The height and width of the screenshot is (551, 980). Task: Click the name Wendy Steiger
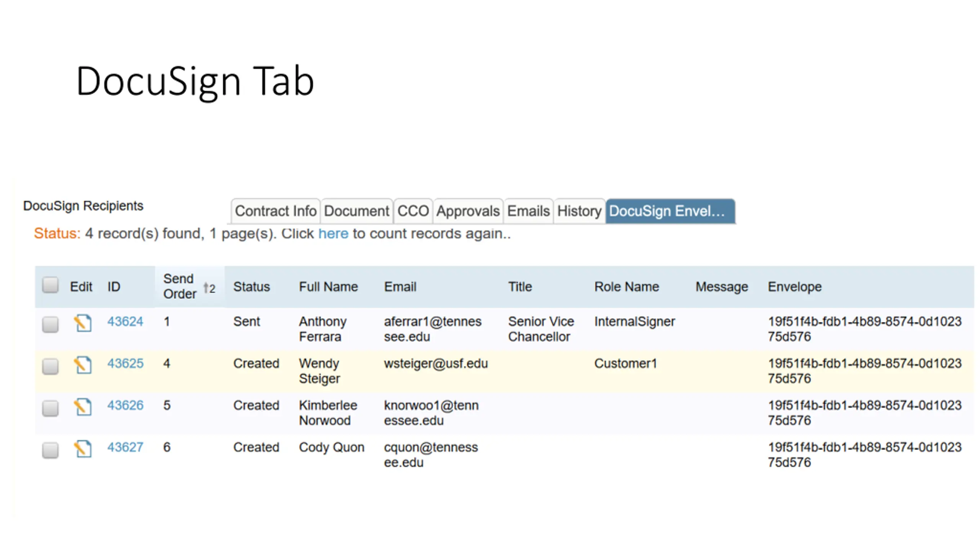320,371
